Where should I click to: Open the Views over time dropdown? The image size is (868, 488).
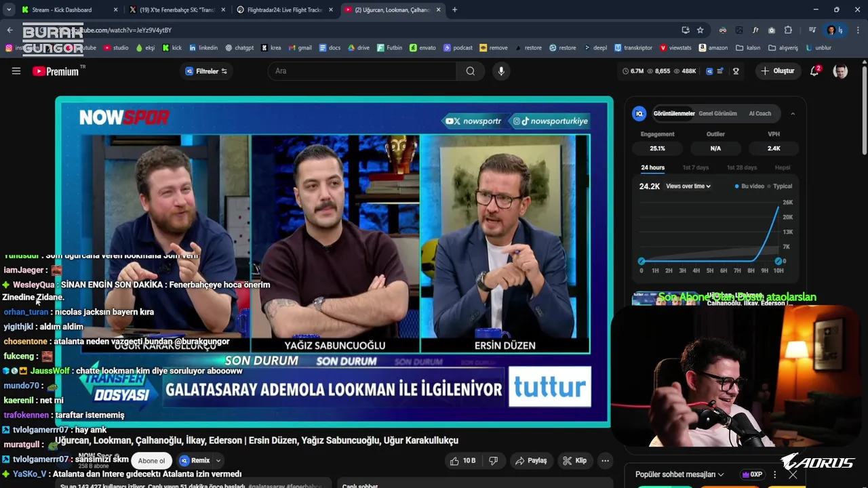click(688, 186)
